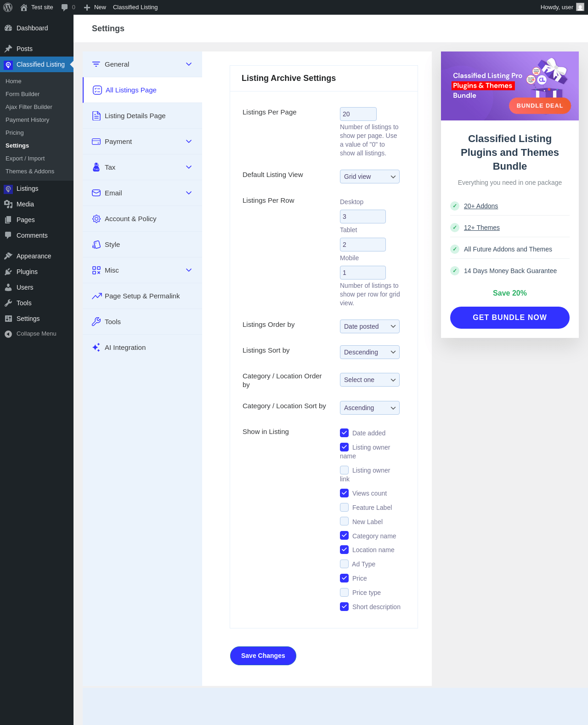This screenshot has width=588, height=725.
Task: Open the comments bubble icon in admin bar
Action: (64, 7)
